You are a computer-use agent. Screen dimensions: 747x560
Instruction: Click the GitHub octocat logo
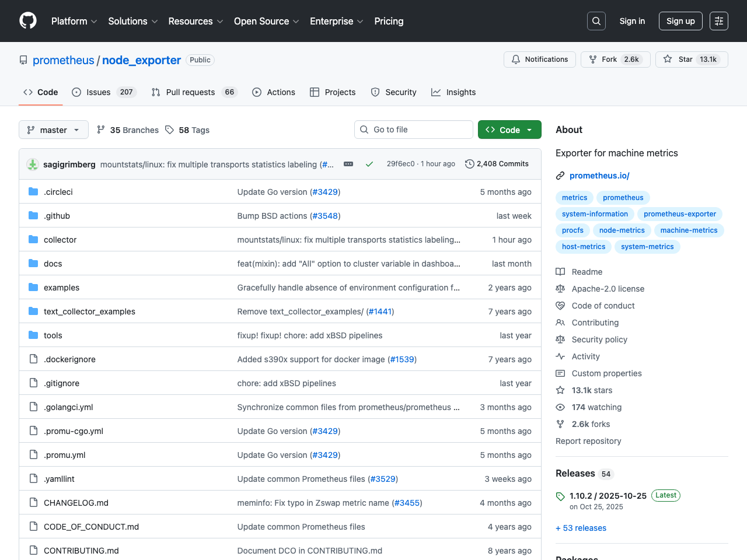coord(27,20)
